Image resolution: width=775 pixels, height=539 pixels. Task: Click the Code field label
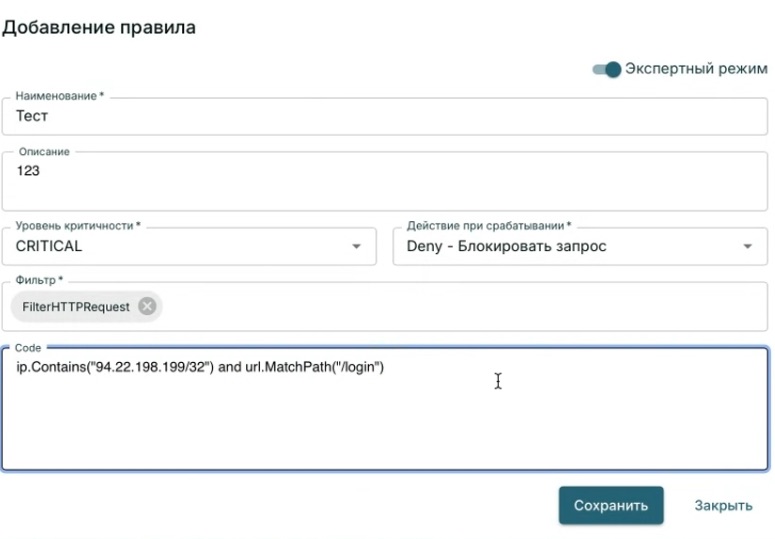28,347
